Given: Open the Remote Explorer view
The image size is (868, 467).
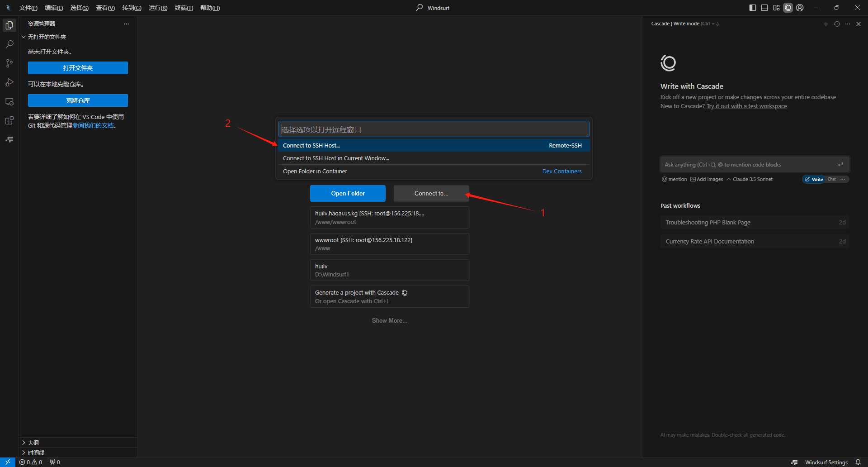Looking at the screenshot, I should [9, 101].
